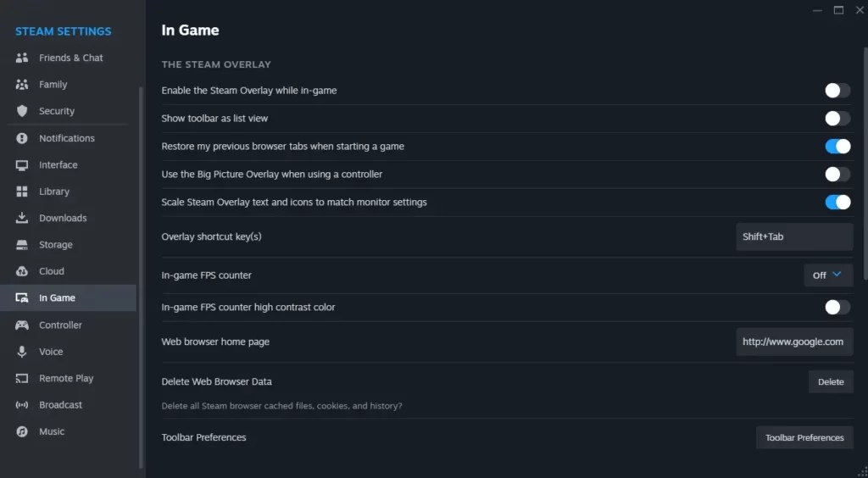The image size is (868, 478).
Task: Click the gamepad icon beside Controller
Action: 22,325
